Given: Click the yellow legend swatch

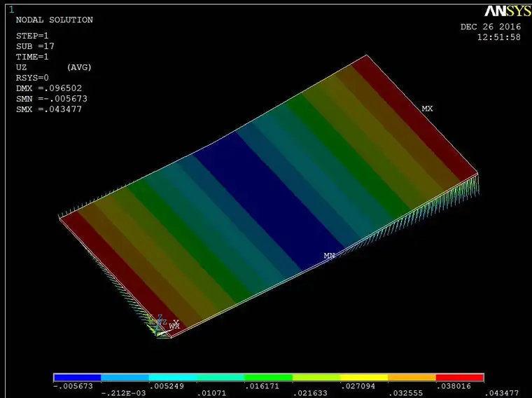Looking at the screenshot, I should tap(364, 378).
